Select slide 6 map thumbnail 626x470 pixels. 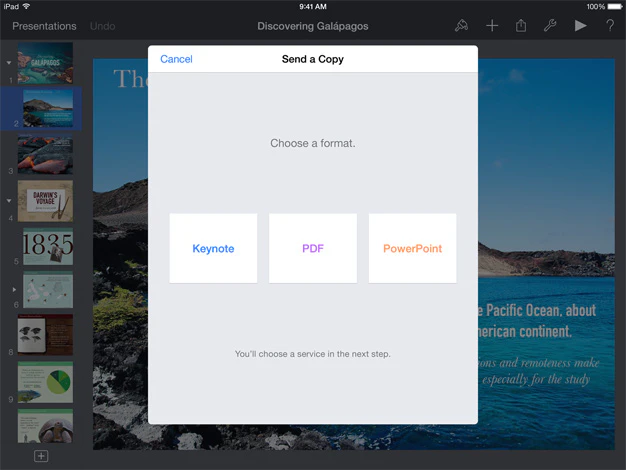pyautogui.click(x=48, y=290)
